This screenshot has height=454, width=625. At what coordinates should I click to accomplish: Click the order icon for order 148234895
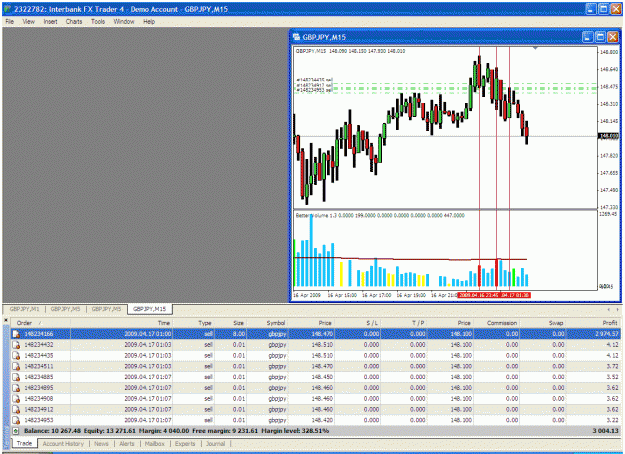coord(16,388)
